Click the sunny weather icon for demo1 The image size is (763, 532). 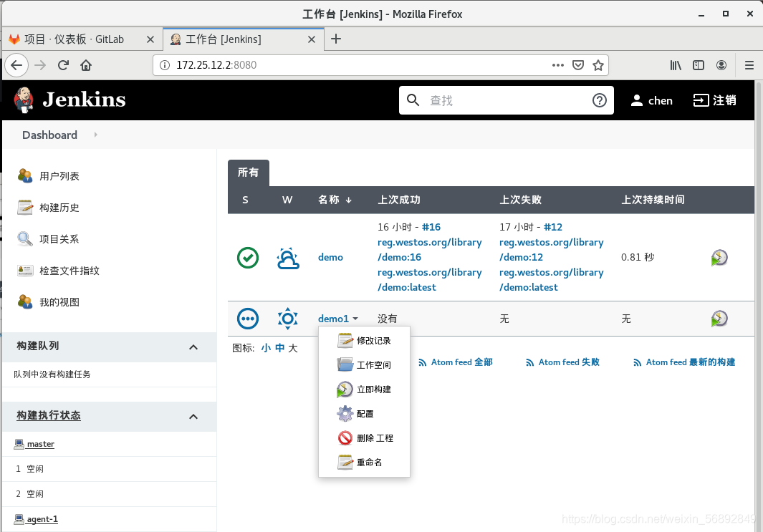tap(287, 319)
